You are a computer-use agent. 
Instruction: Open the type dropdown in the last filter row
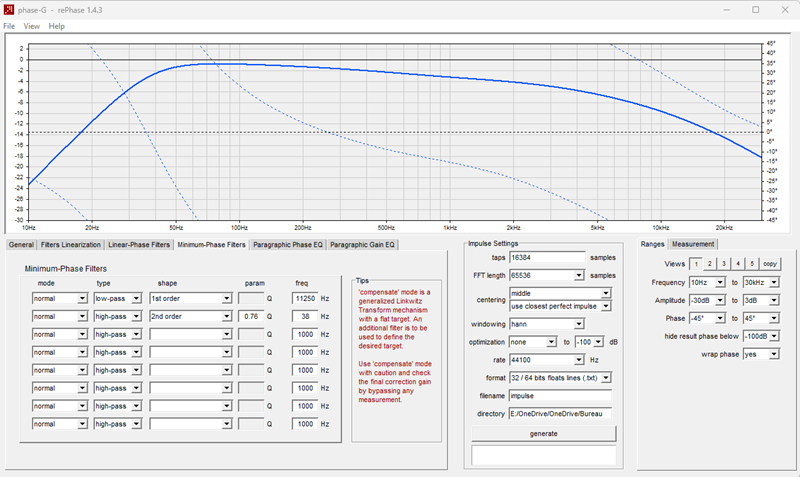pos(117,424)
